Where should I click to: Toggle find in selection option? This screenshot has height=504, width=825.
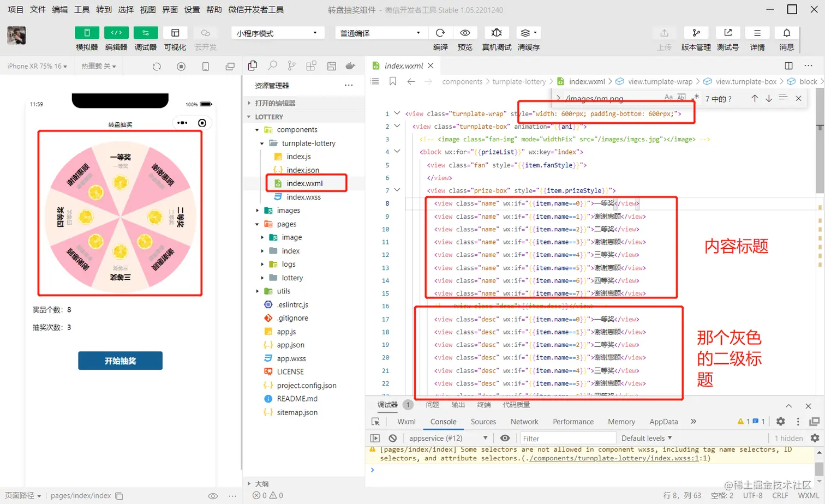tap(783, 98)
